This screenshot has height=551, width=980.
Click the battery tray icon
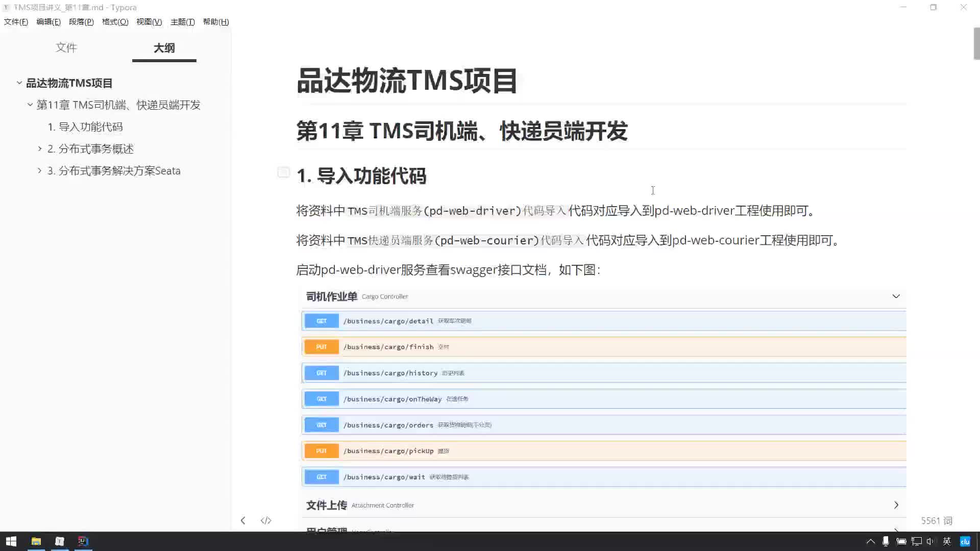[x=901, y=541]
